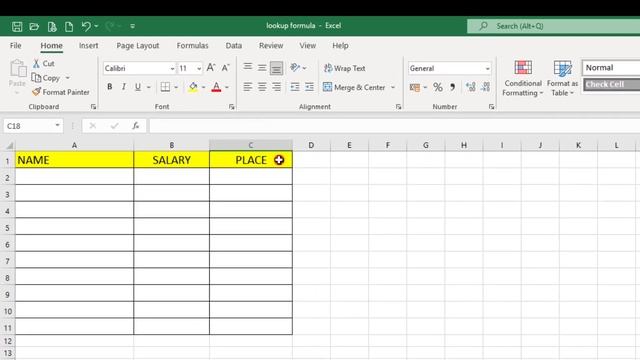Screen dimensions: 640x360
Task: Click the Cut scissors icon
Action: click(36, 63)
